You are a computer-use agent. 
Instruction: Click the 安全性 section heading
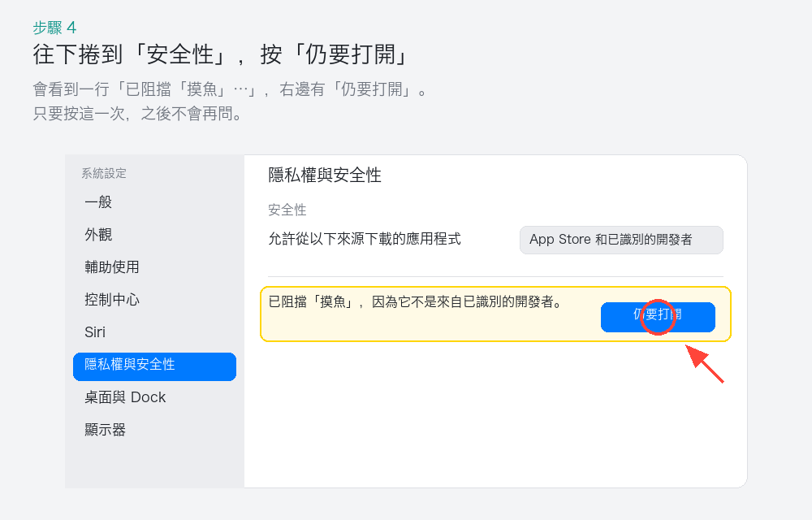pyautogui.click(x=287, y=210)
